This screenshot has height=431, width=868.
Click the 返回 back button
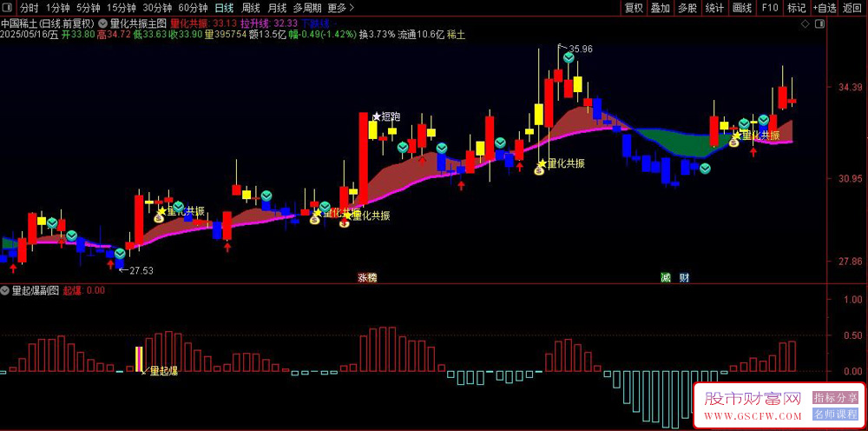pyautogui.click(x=853, y=8)
